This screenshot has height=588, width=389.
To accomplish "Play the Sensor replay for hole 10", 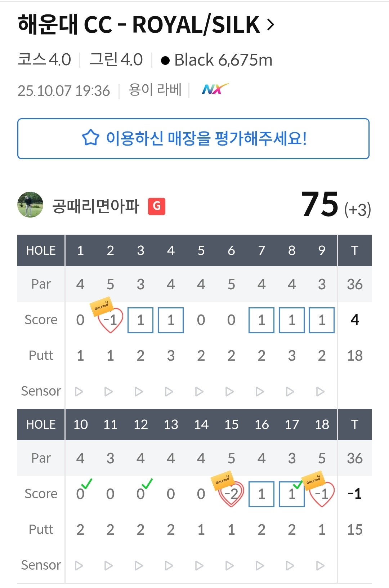I will [79, 566].
